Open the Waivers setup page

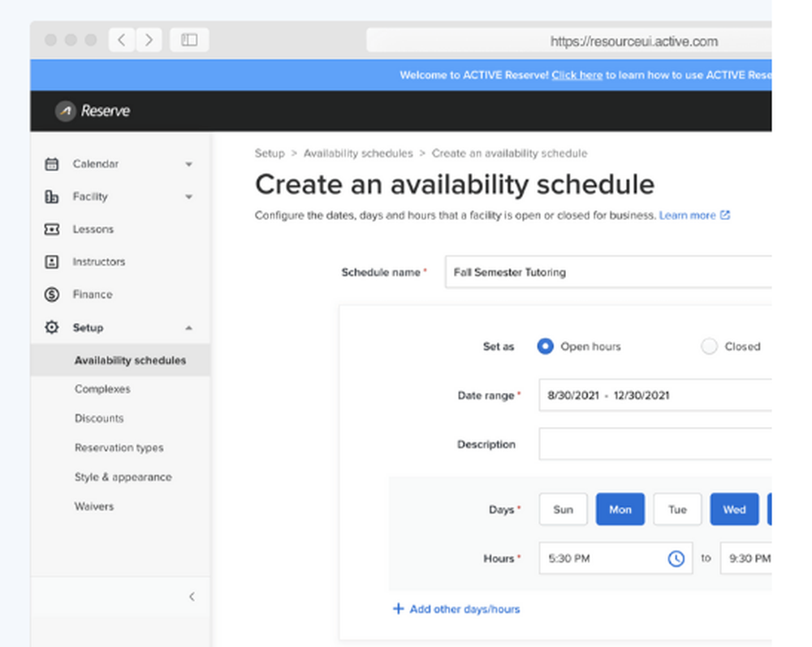[x=93, y=507]
